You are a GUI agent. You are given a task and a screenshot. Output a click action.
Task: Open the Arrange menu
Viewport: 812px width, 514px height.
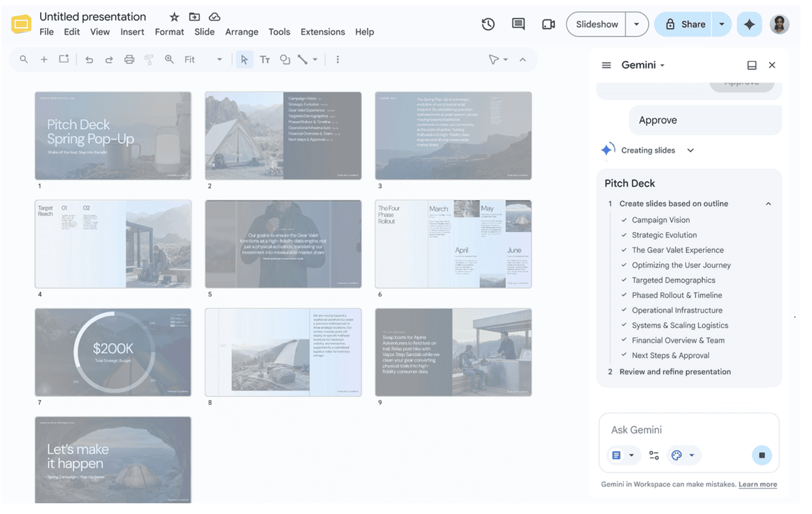(242, 32)
